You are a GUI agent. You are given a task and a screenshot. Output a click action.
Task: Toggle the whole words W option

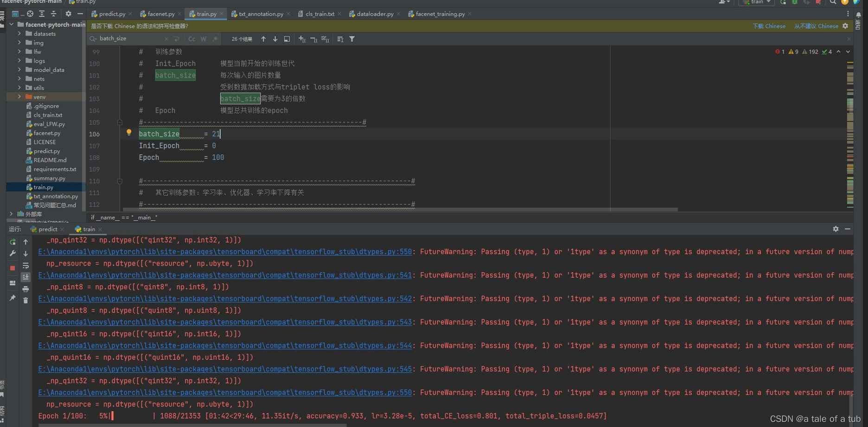click(x=204, y=39)
